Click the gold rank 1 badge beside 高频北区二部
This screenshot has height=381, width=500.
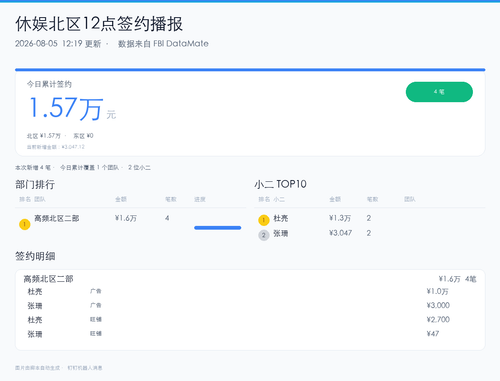click(25, 224)
